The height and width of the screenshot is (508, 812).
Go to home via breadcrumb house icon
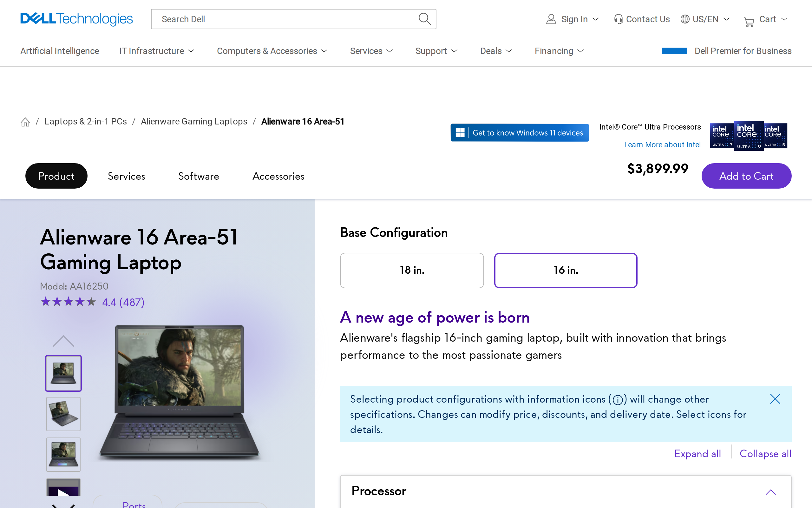25,122
